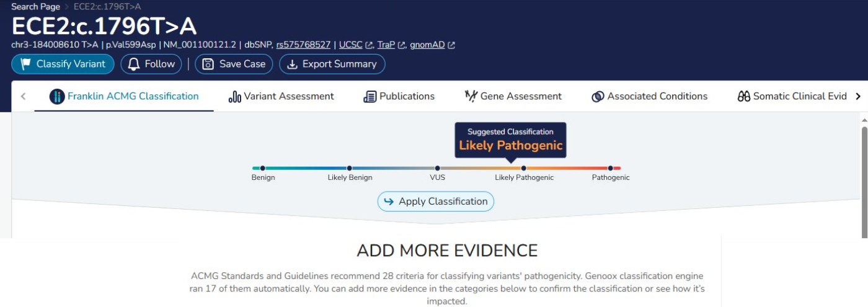Viewport: 868px width, 307px height.
Task: Click the bell icon beside Follow
Action: tap(134, 64)
